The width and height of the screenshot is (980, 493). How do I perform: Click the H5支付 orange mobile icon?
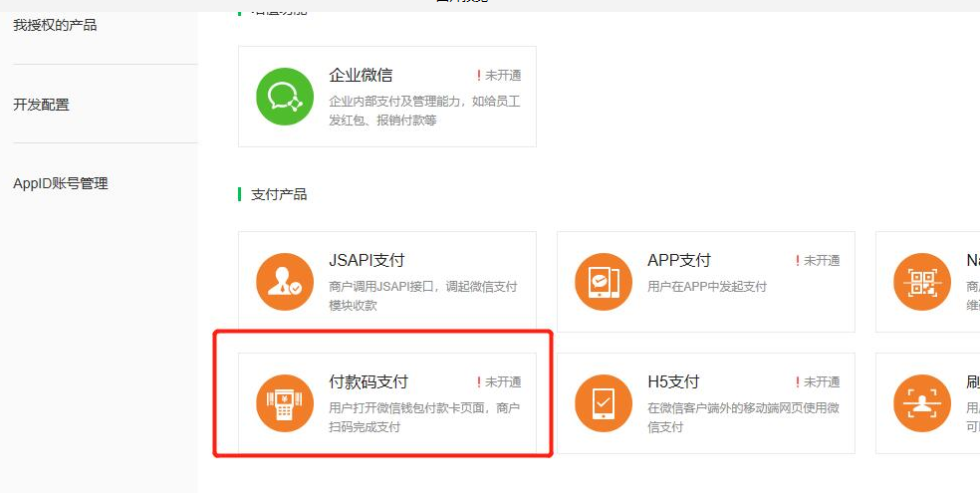604,403
